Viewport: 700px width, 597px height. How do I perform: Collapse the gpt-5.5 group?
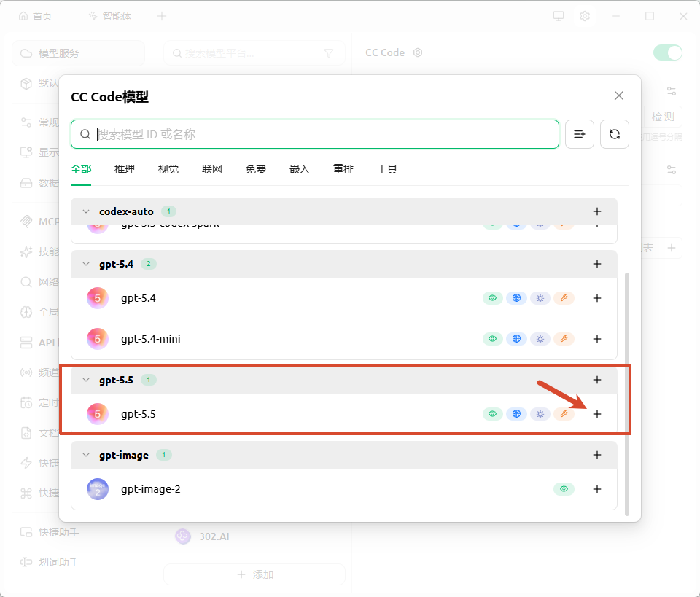86,380
